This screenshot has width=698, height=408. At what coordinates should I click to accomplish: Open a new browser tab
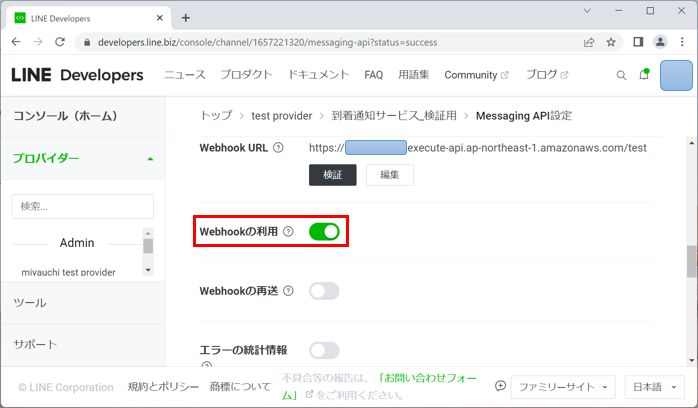click(x=186, y=18)
